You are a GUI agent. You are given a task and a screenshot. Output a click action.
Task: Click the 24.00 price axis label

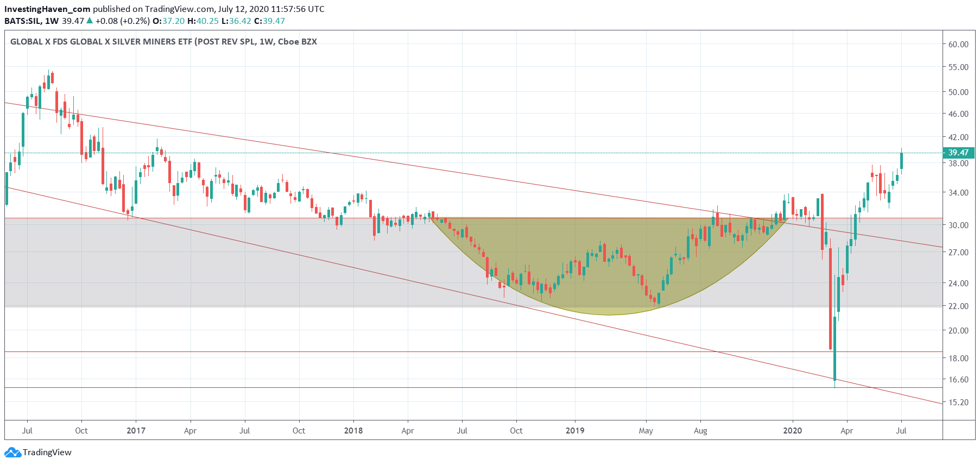pyautogui.click(x=958, y=284)
